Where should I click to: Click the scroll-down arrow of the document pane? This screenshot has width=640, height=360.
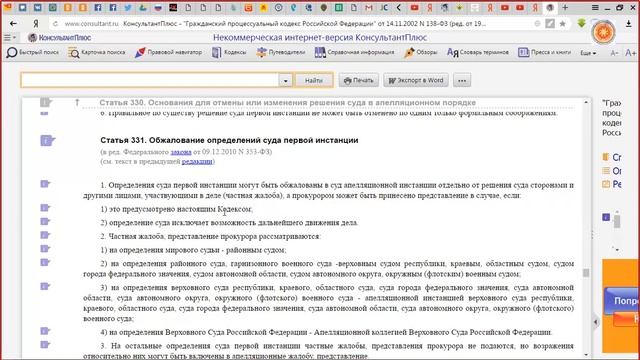pos(586,355)
